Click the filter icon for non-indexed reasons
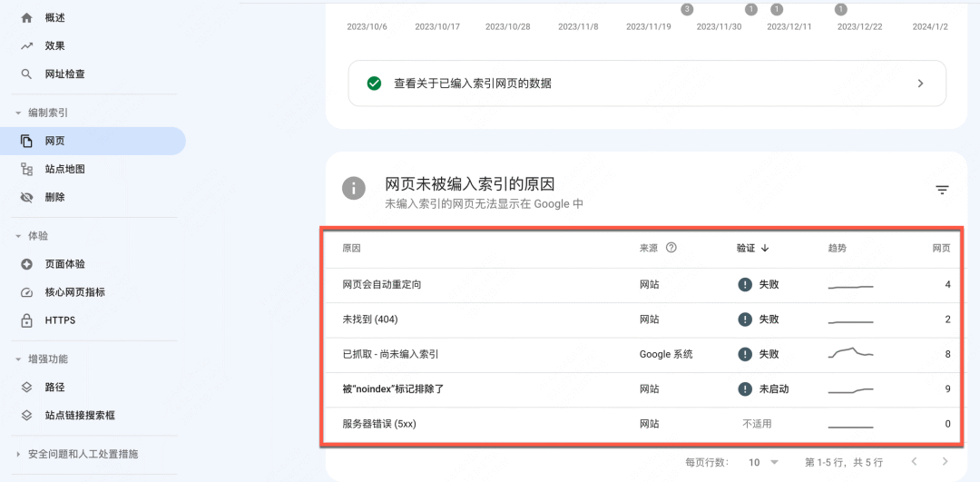980x482 pixels. point(942,190)
